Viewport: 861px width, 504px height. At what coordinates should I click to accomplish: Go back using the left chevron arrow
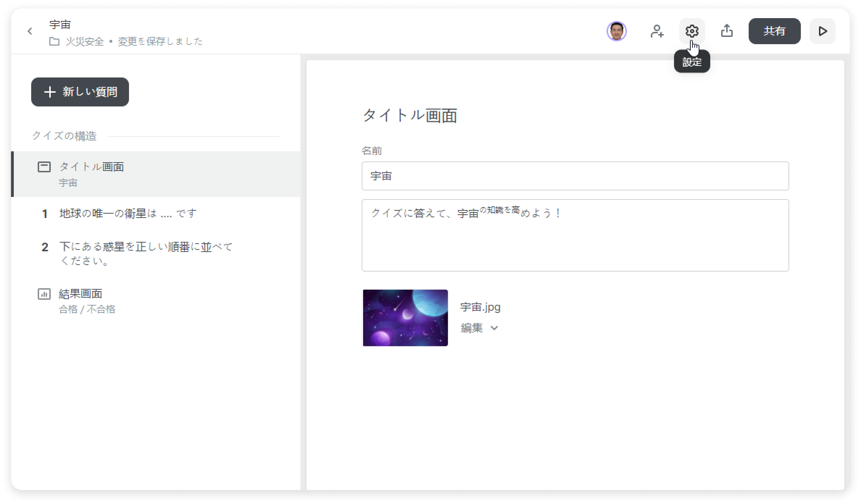tap(30, 31)
